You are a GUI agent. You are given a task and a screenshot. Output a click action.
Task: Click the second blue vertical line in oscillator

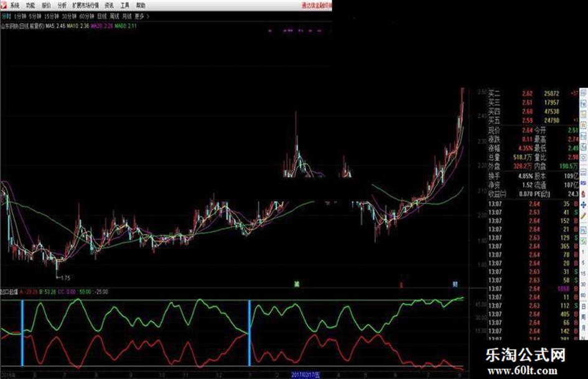(250, 333)
